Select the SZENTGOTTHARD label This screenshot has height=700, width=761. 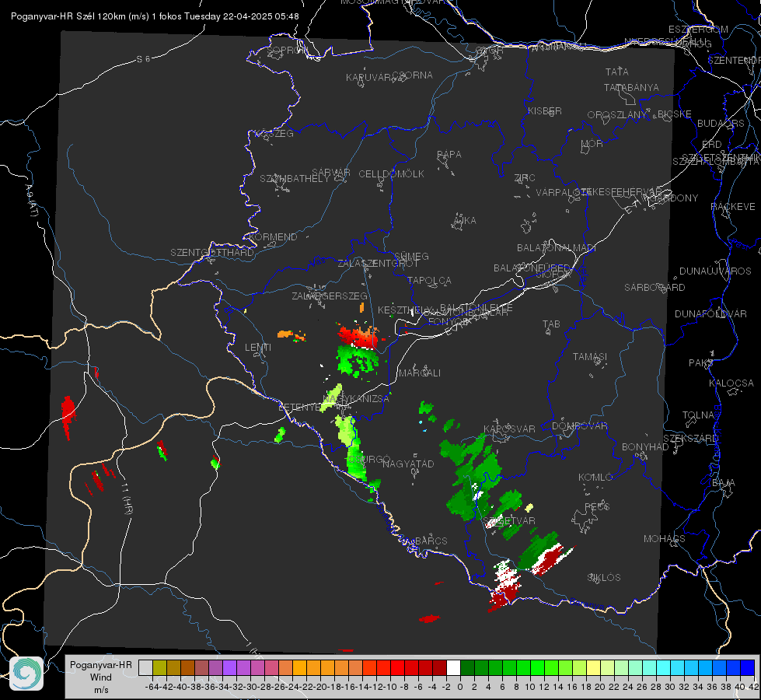point(212,253)
